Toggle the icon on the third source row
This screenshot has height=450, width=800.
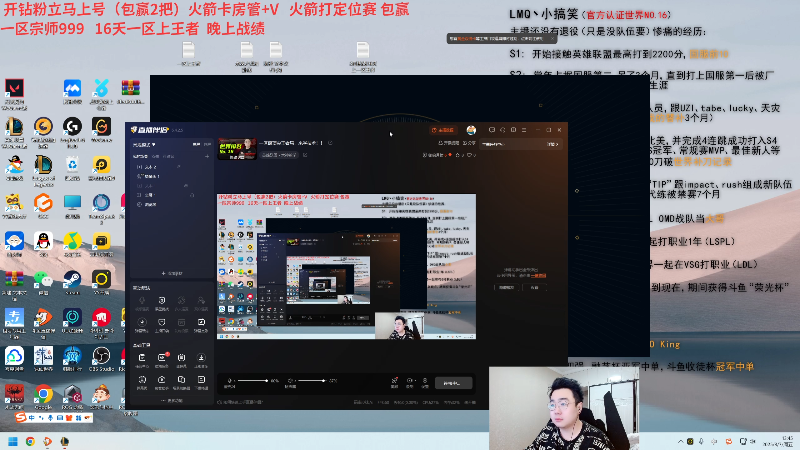click(186, 186)
